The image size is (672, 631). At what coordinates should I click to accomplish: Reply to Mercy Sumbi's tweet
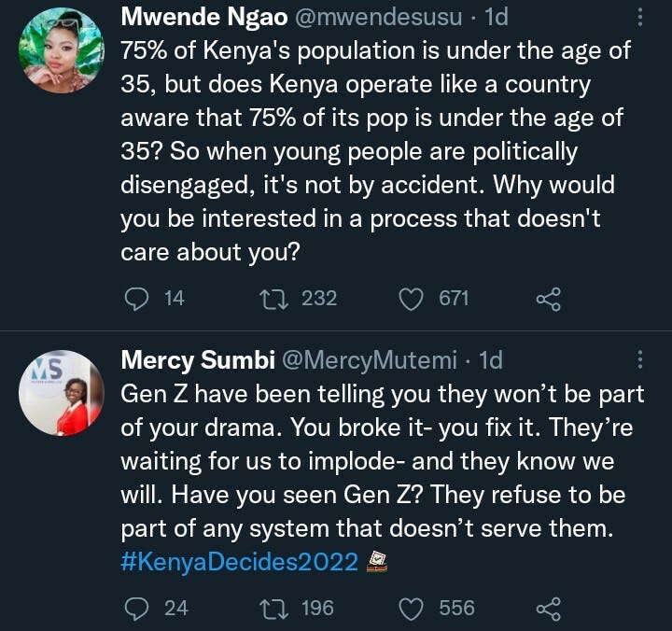[136, 608]
